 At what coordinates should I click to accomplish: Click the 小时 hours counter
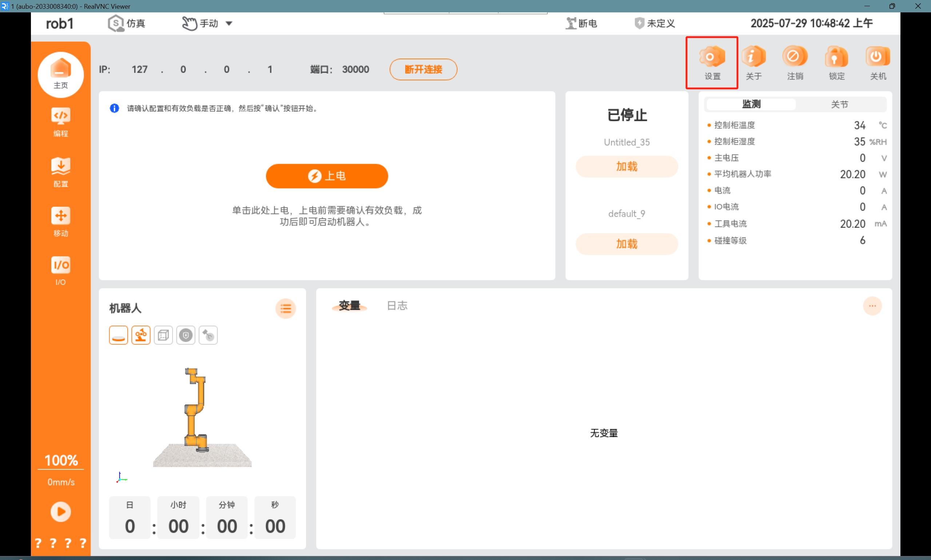point(178,517)
